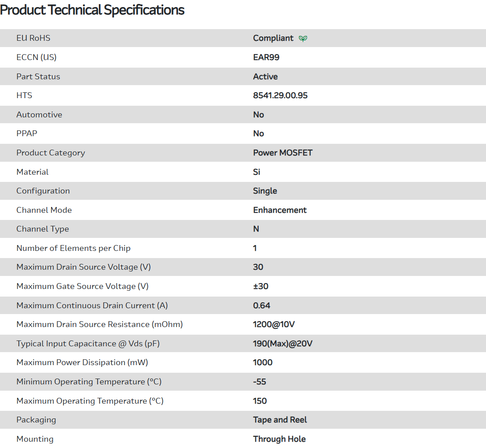Click the Tape and Reel packaging value
This screenshot has width=486, height=448.
click(x=280, y=420)
